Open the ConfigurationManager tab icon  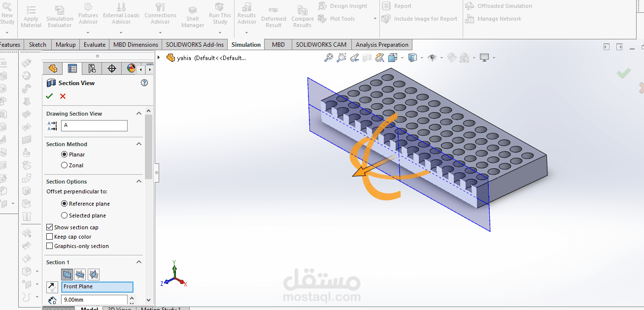point(92,68)
